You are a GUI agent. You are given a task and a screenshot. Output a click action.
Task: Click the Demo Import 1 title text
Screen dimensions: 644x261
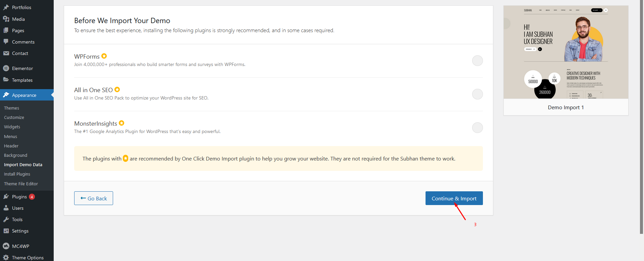[x=566, y=108]
